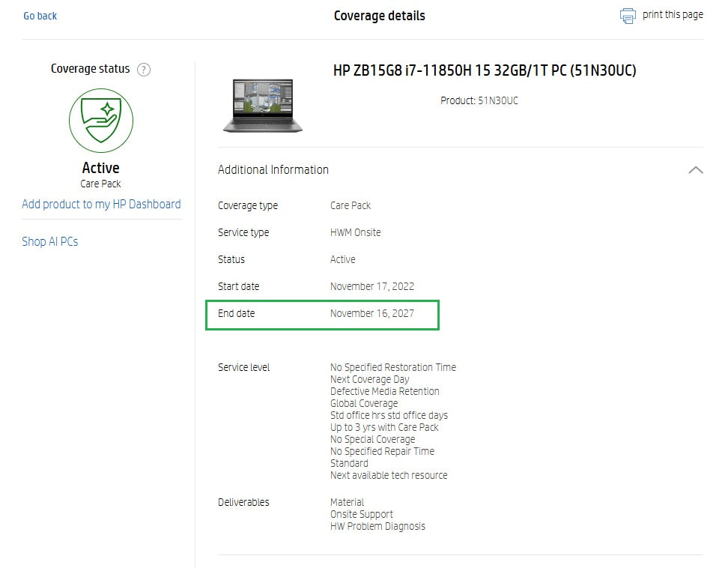This screenshot has height=568, width=728.
Task: Click the 'Additional Information' heading
Action: click(273, 170)
